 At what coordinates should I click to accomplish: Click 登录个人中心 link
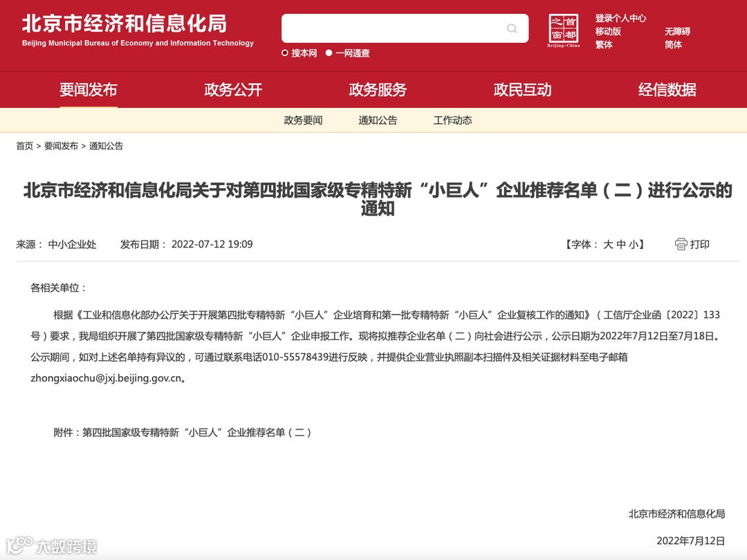point(620,18)
